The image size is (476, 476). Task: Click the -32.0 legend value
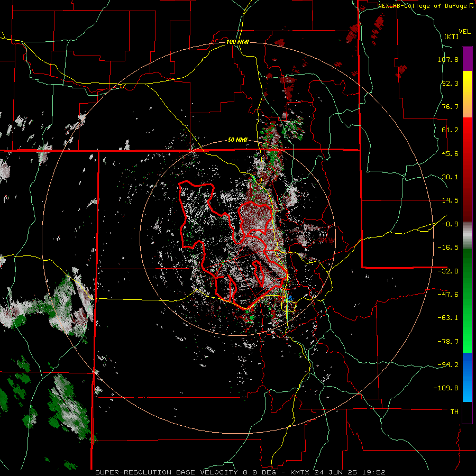(448, 271)
